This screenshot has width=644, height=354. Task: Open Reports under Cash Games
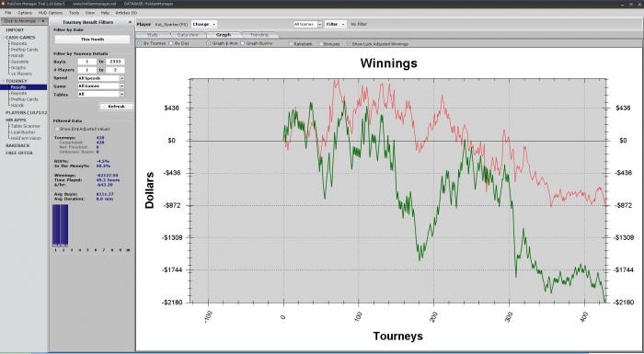click(x=18, y=43)
